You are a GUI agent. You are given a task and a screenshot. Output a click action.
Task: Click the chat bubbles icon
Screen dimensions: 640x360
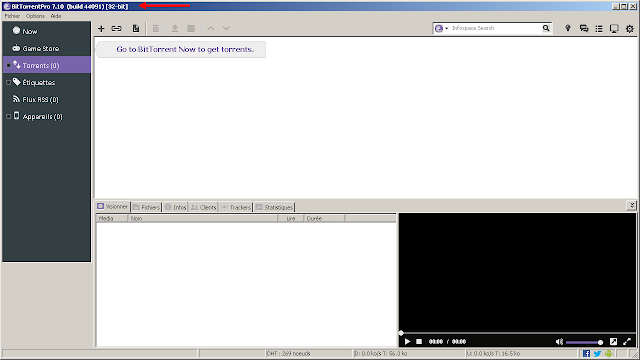click(584, 28)
